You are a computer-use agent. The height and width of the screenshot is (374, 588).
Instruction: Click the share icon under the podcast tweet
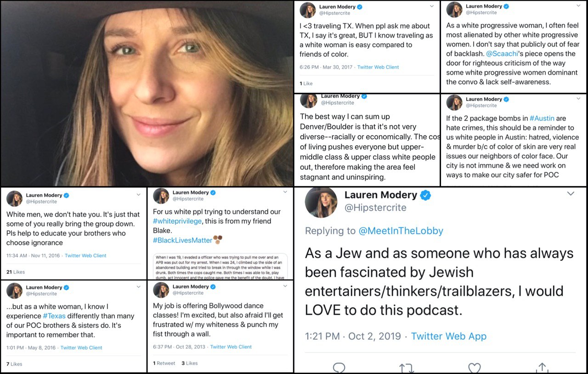[x=542, y=368]
